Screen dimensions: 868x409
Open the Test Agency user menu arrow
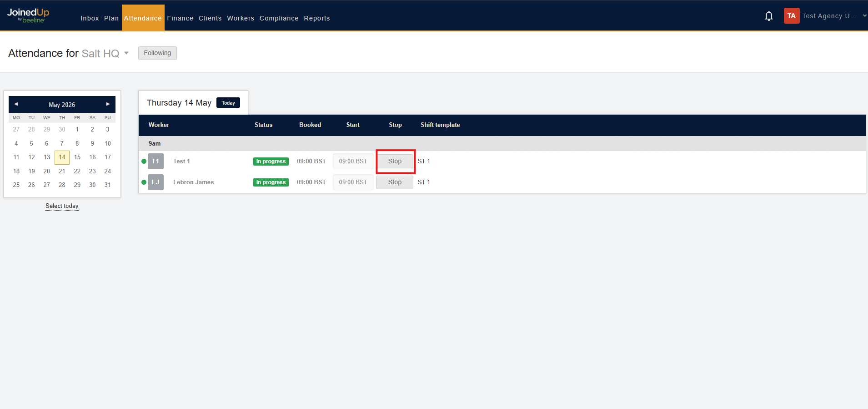pos(864,16)
